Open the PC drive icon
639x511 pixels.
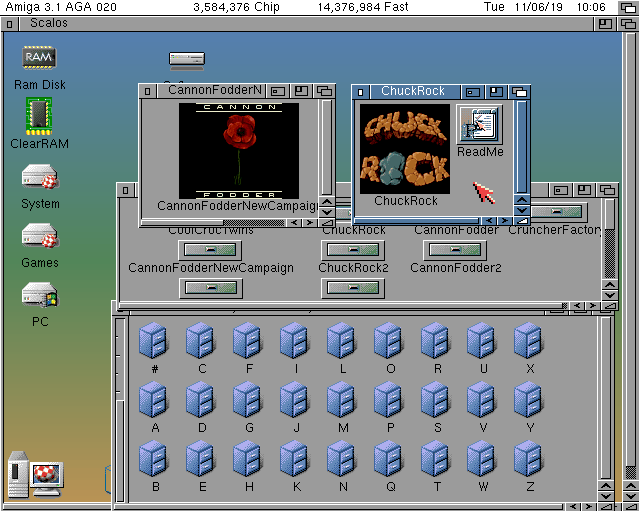tap(40, 294)
